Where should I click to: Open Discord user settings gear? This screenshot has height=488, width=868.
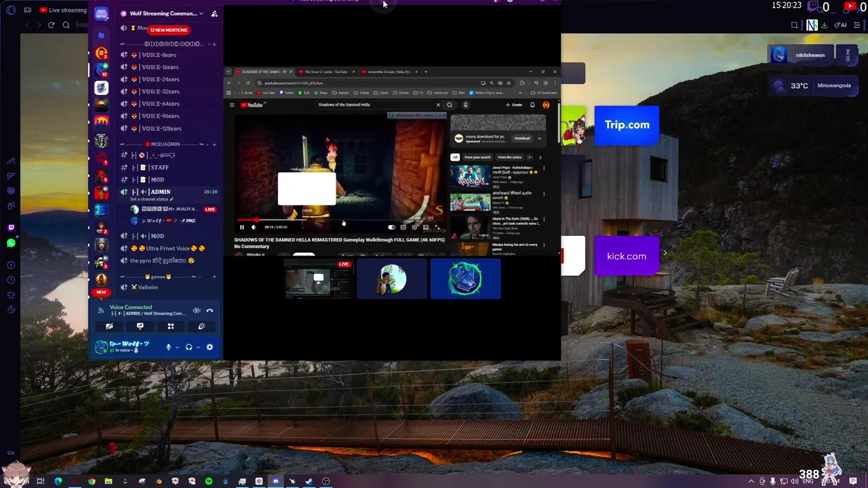point(210,347)
